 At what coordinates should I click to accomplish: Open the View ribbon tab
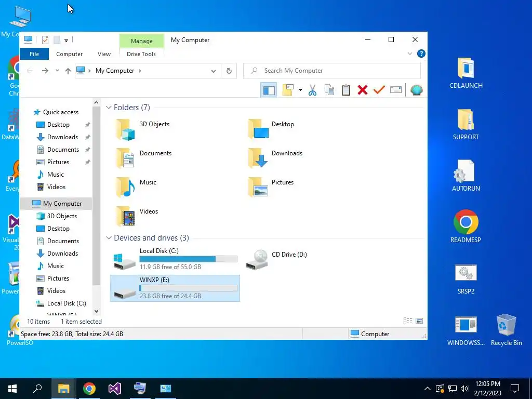104,54
